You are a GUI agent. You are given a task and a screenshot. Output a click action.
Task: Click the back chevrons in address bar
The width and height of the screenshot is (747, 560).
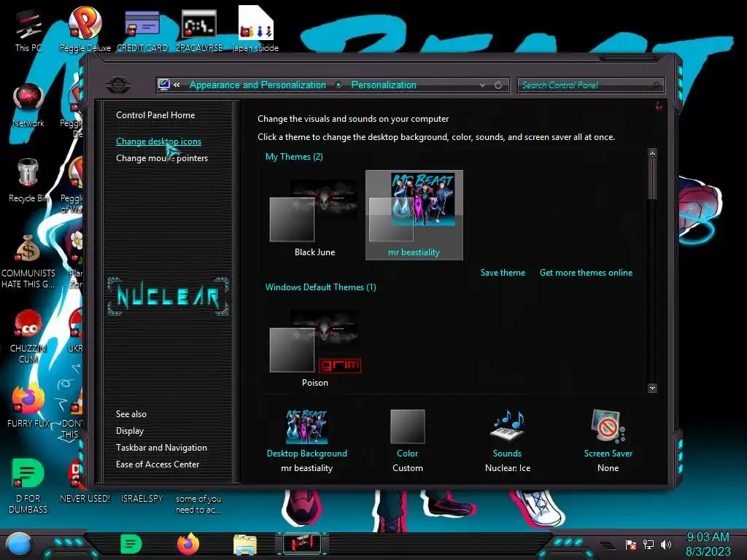click(177, 85)
